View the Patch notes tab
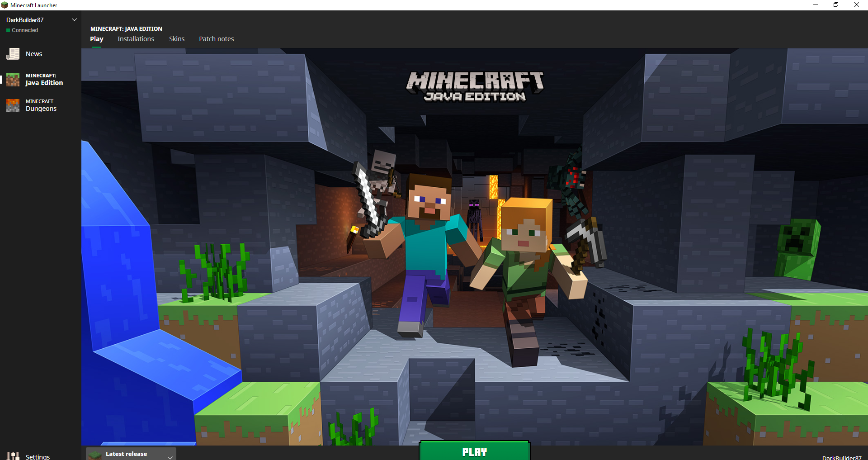This screenshot has width=868, height=460. pyautogui.click(x=217, y=39)
